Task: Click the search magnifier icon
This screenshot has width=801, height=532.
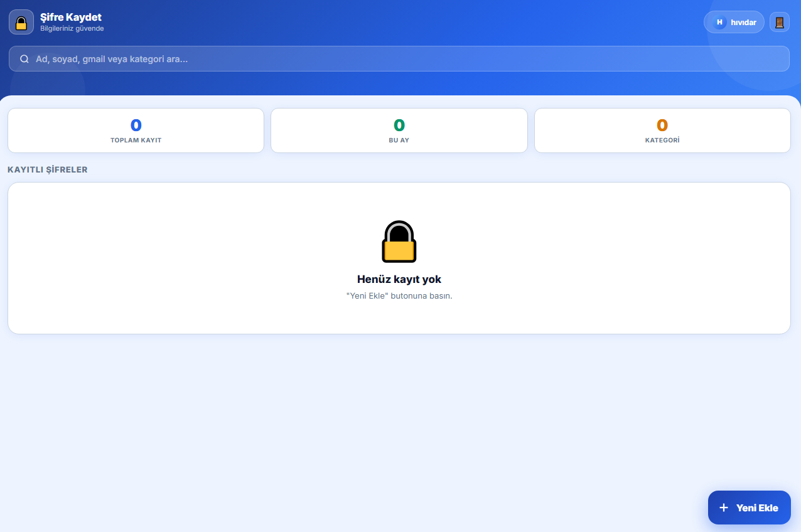Action: coord(24,59)
